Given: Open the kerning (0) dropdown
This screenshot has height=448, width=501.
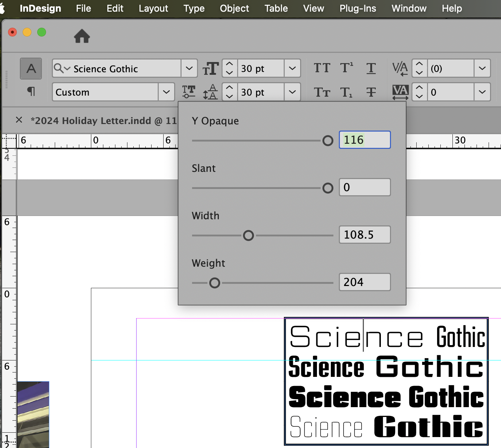Looking at the screenshot, I should 482,68.
